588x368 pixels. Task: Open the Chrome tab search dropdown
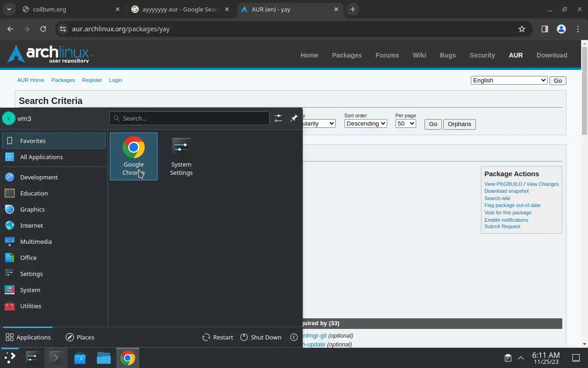point(9,9)
